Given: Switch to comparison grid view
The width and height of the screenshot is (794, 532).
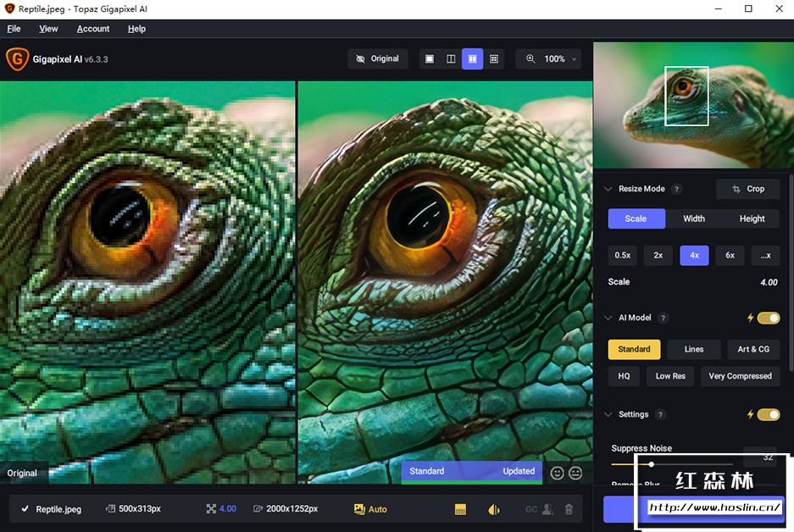Looking at the screenshot, I should pyautogui.click(x=494, y=59).
